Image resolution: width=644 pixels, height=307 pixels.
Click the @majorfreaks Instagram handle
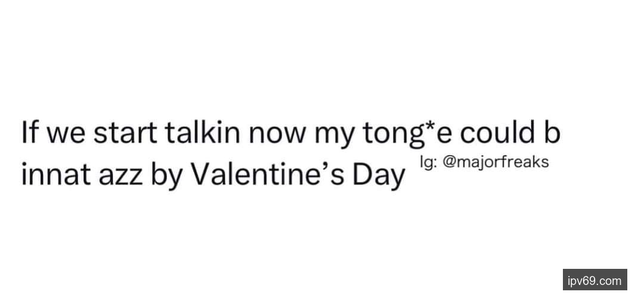(x=497, y=162)
